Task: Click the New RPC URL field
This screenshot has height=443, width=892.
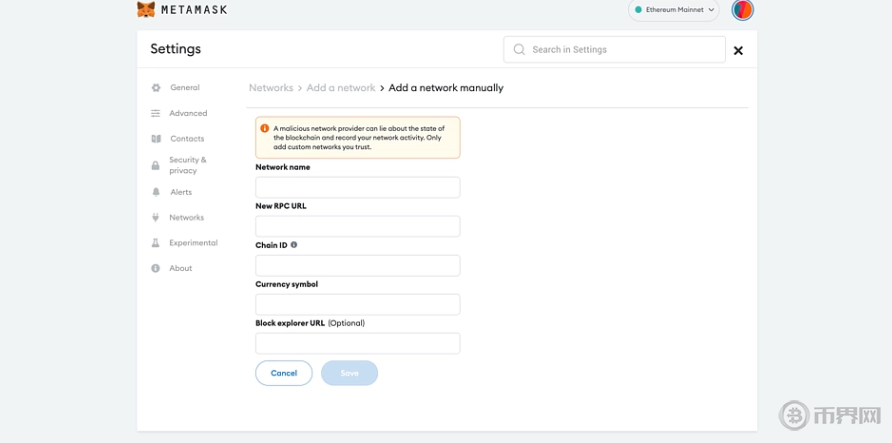Action: tap(358, 226)
